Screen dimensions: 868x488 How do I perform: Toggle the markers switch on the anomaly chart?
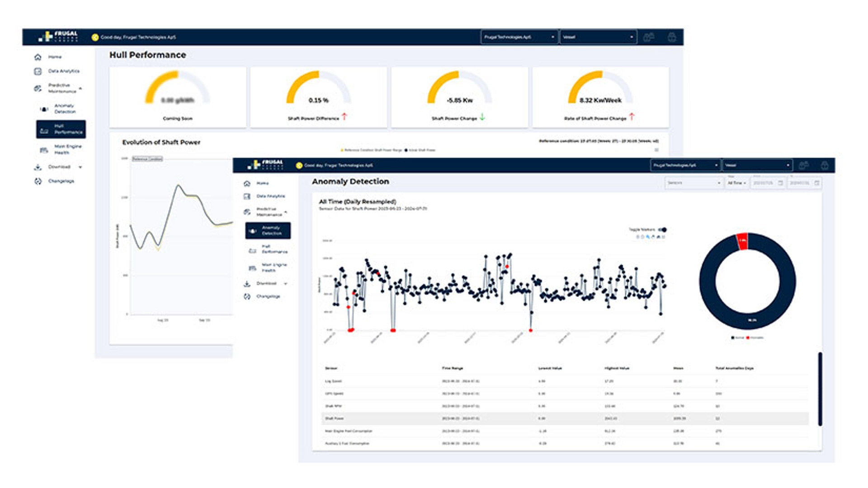click(663, 230)
